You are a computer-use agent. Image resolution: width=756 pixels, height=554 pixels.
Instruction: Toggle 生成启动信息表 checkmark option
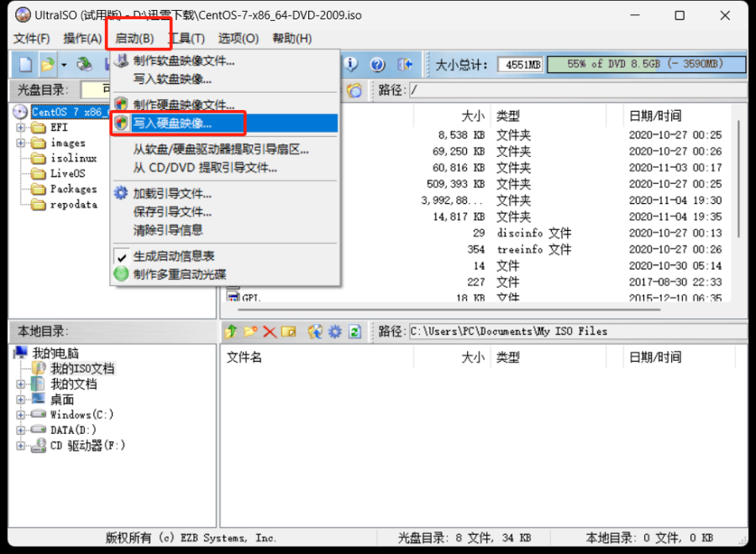122,256
